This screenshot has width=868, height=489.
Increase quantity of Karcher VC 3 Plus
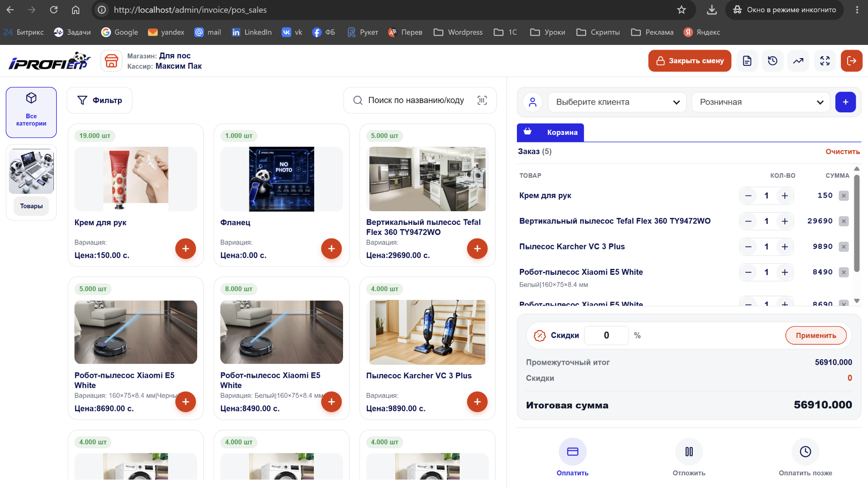785,246
